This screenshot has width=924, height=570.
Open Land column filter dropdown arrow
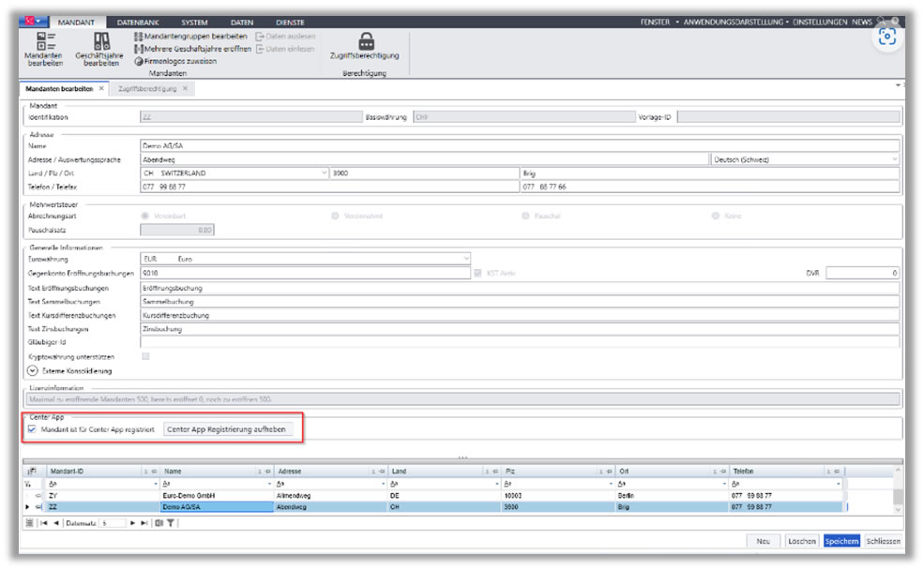tap(497, 484)
